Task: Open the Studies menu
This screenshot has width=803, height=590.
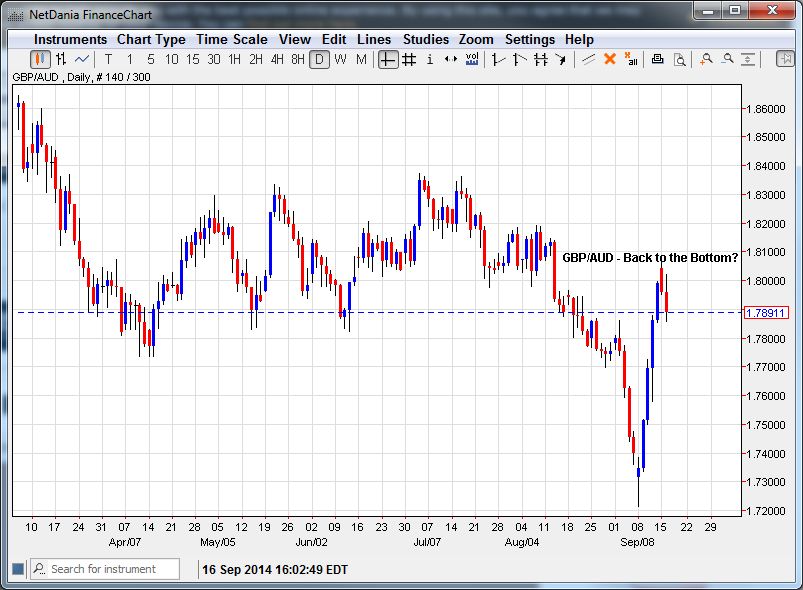Action: click(x=426, y=39)
